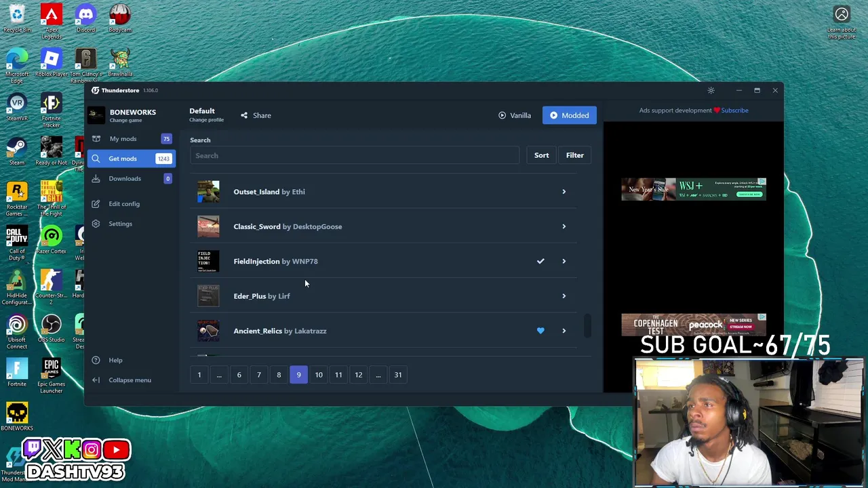The height and width of the screenshot is (488, 868).
Task: Click the Eder_Plus mod icon
Action: point(208,296)
